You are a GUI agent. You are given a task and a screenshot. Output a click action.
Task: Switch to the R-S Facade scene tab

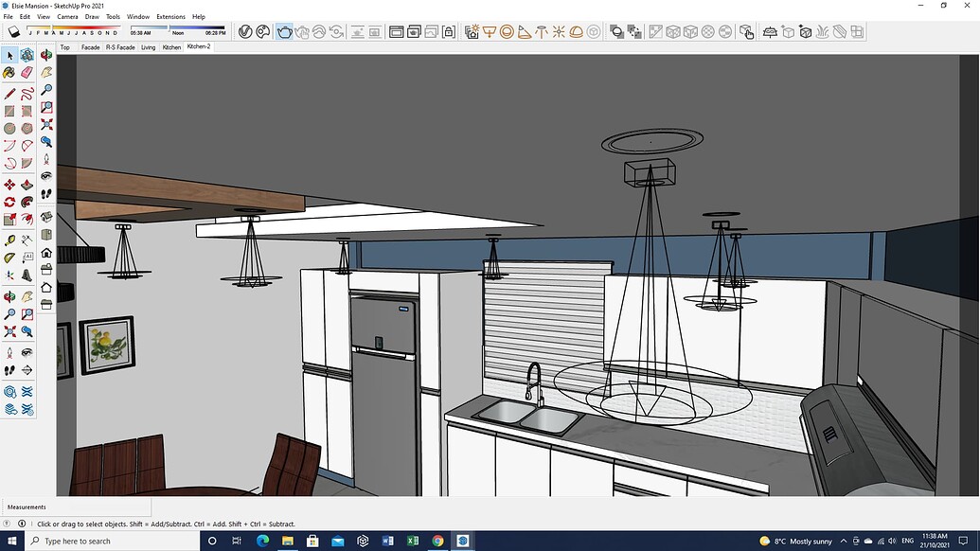coord(120,46)
